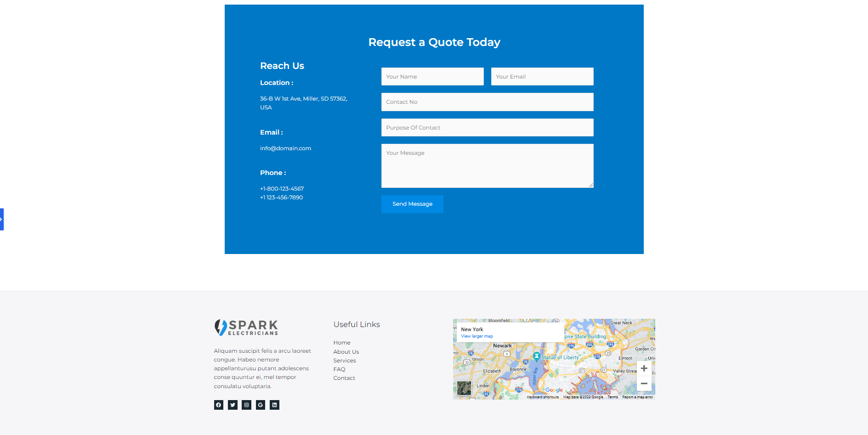Click the Send Message button

click(x=412, y=204)
